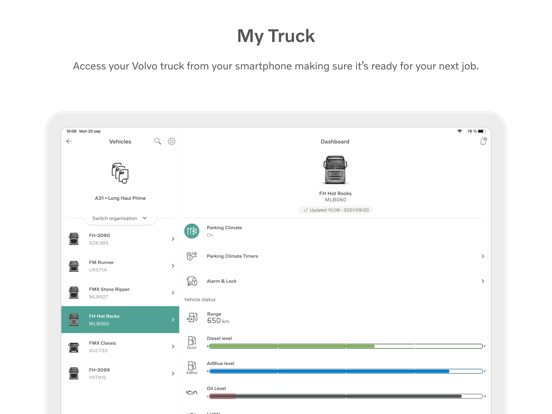
Task: Tap the FMX Classic truck thumbnail
Action: [x=74, y=347]
